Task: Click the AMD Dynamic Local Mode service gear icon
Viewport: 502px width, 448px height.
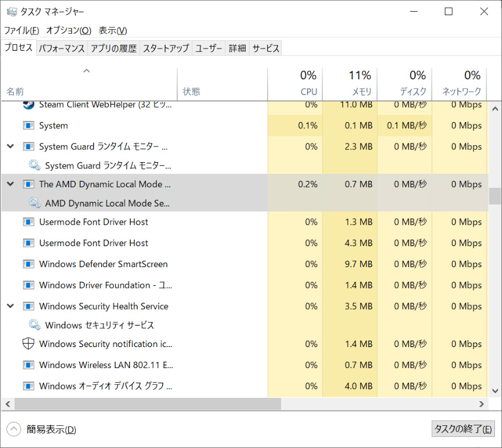Action: pyautogui.click(x=34, y=203)
